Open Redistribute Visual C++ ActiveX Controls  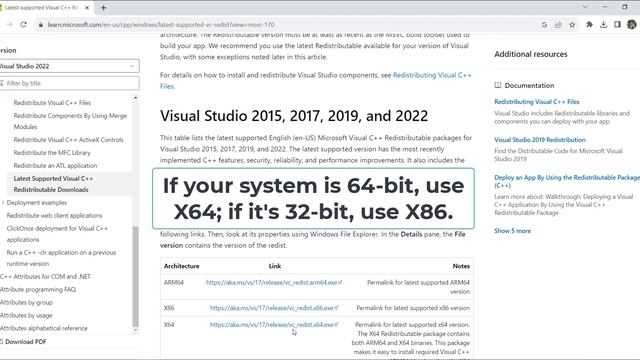69,140
